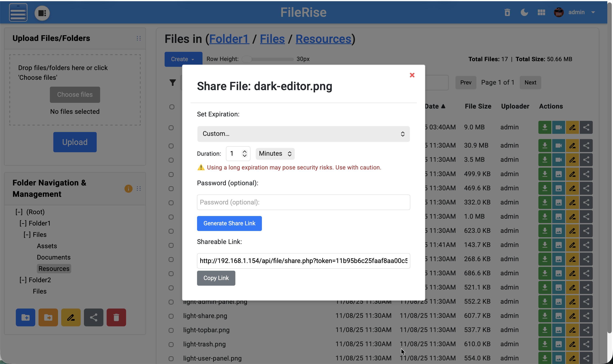Tick the select-all files checkbox
The image size is (613, 364).
pos(172,107)
